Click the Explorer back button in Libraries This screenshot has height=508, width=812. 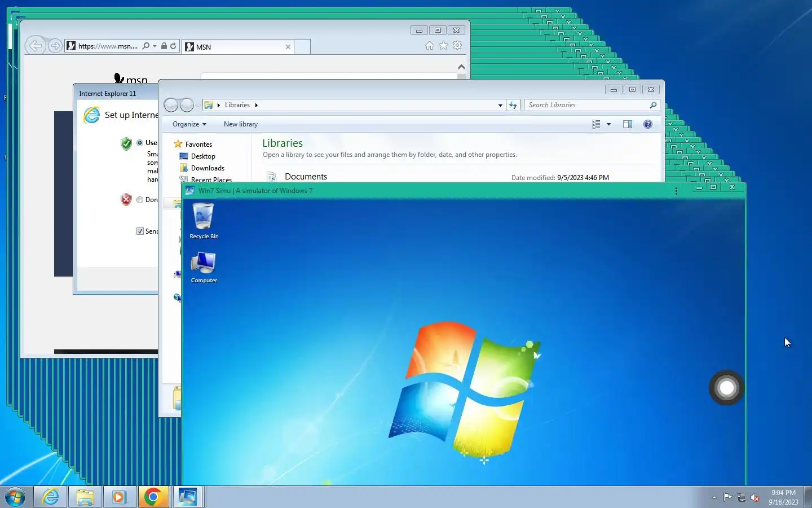171,105
